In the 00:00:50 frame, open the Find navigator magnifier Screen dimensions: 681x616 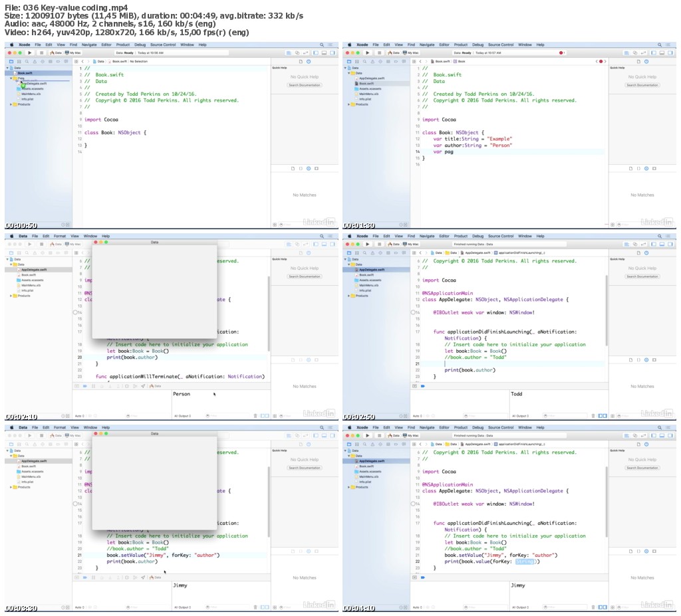pyautogui.click(x=27, y=62)
